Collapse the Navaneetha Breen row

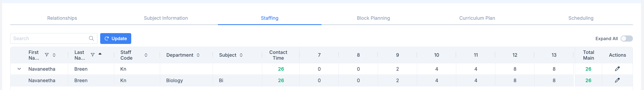(x=19, y=69)
